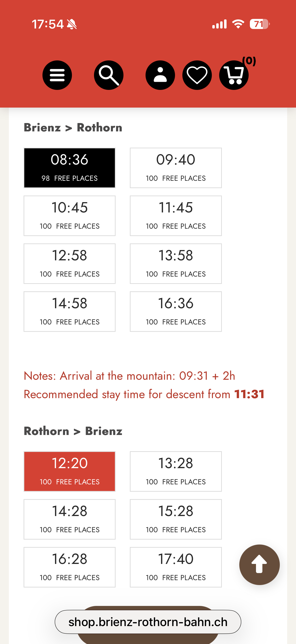Select the 14:58 ascent time slot
This screenshot has height=644, width=296.
[x=69, y=311]
